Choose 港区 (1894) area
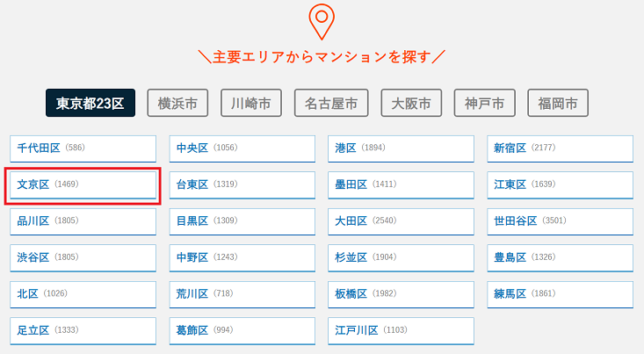The width and height of the screenshot is (644, 354). [401, 148]
